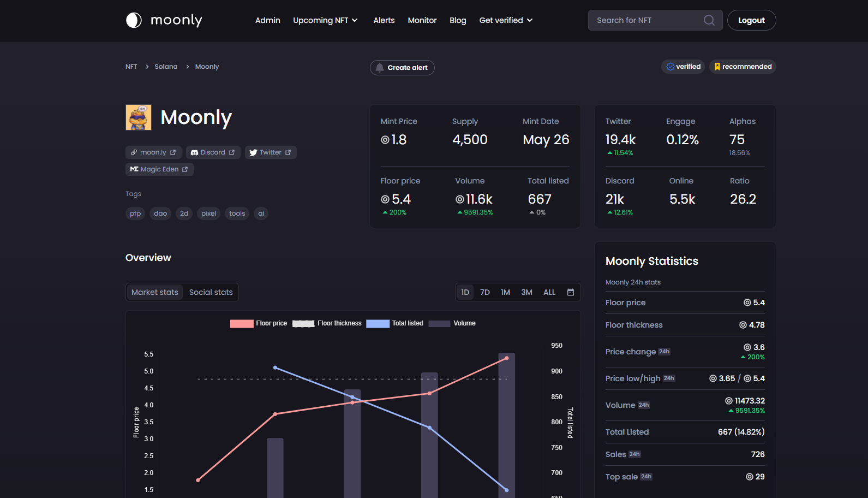Click the Online 5.5k value
Viewport: 868px width, 498px height.
click(683, 199)
